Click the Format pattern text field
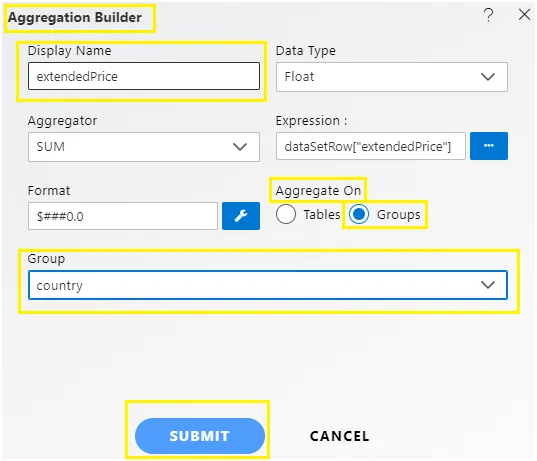 pyautogui.click(x=123, y=216)
